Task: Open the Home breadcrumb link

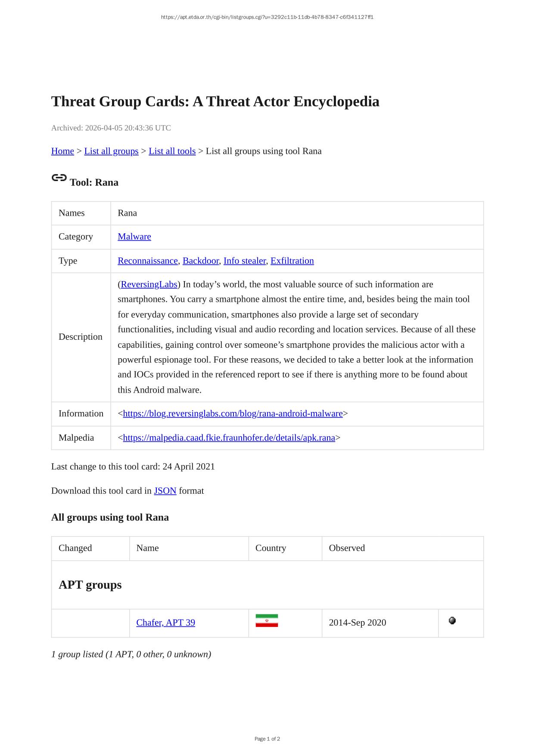Action: (62, 151)
